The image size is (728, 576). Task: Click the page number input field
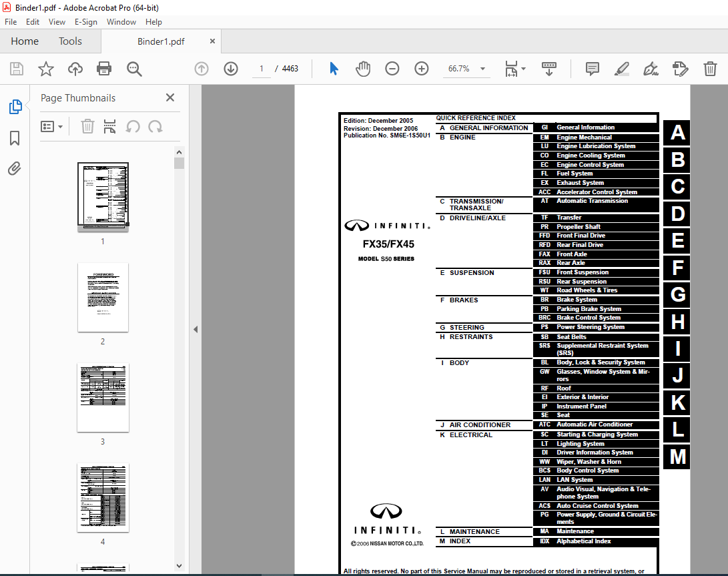point(262,69)
